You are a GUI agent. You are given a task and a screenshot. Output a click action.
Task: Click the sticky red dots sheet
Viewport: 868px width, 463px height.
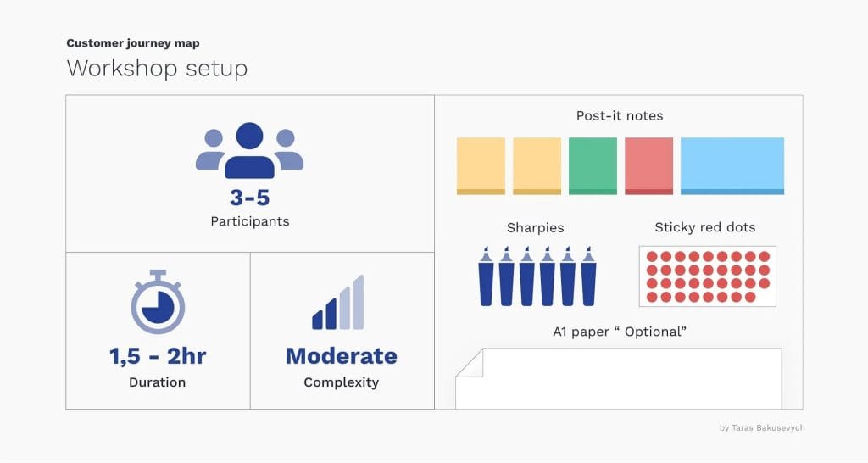(707, 276)
